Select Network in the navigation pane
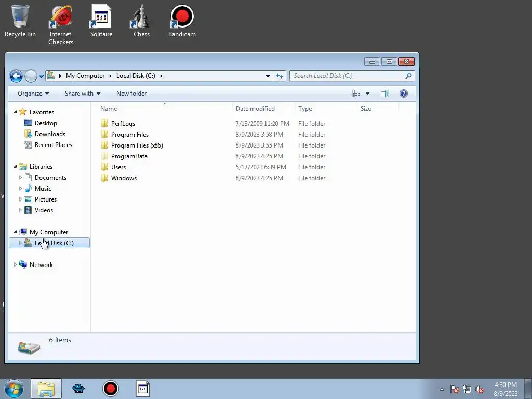Viewport: 532px width, 399px height. (x=41, y=264)
